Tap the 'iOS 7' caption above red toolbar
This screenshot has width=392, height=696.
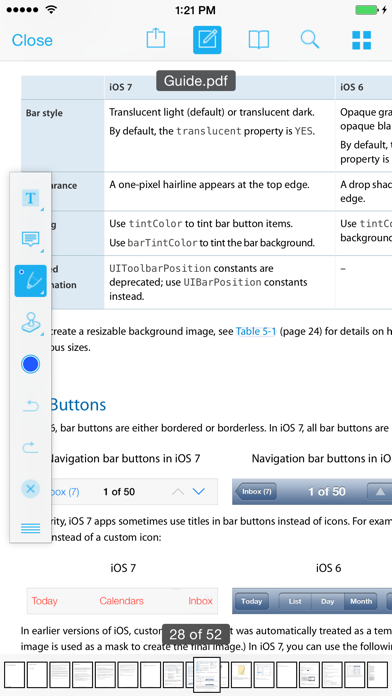coord(123,568)
